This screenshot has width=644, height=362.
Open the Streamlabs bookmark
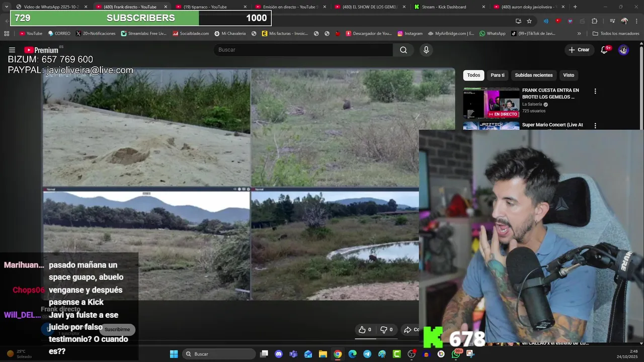tap(143, 34)
